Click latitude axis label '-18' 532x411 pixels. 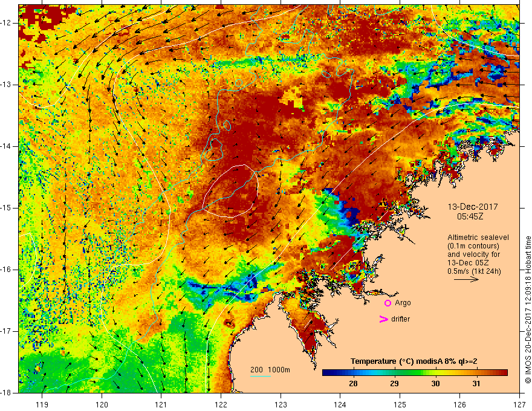click(6, 393)
